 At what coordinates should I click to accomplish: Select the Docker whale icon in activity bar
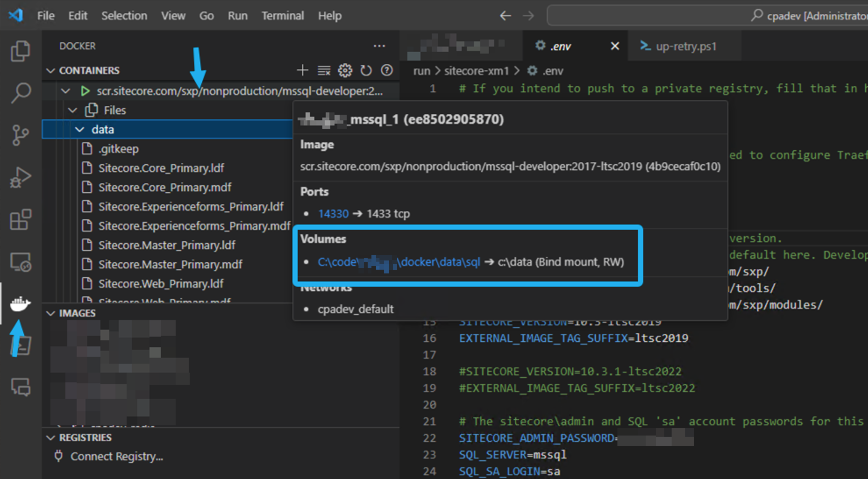20,304
